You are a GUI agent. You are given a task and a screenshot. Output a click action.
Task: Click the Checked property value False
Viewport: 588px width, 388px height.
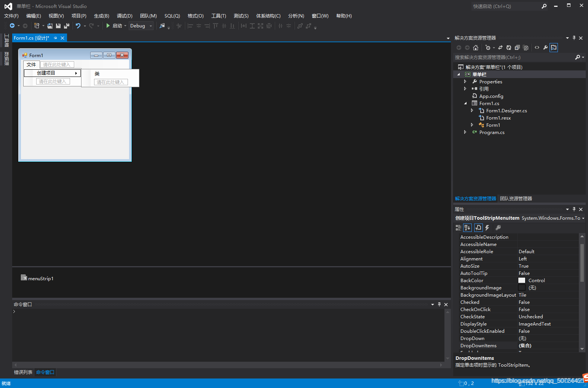[548, 302]
